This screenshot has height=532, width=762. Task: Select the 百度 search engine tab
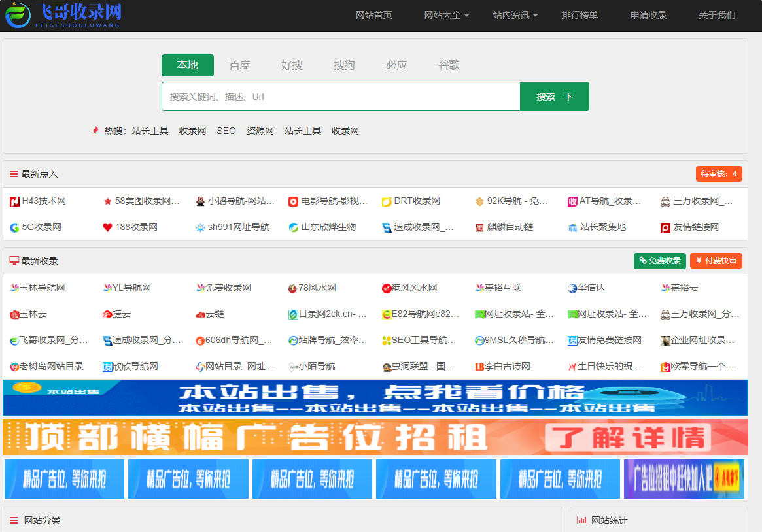coord(239,65)
